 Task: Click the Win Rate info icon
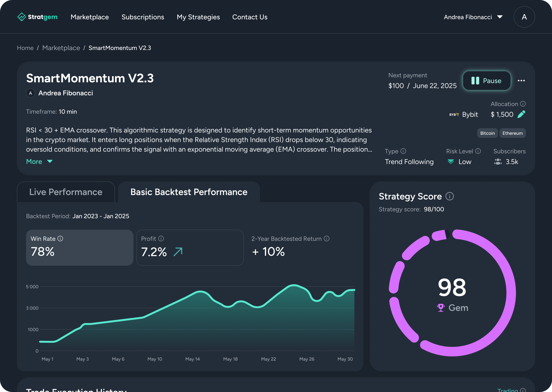click(60, 238)
